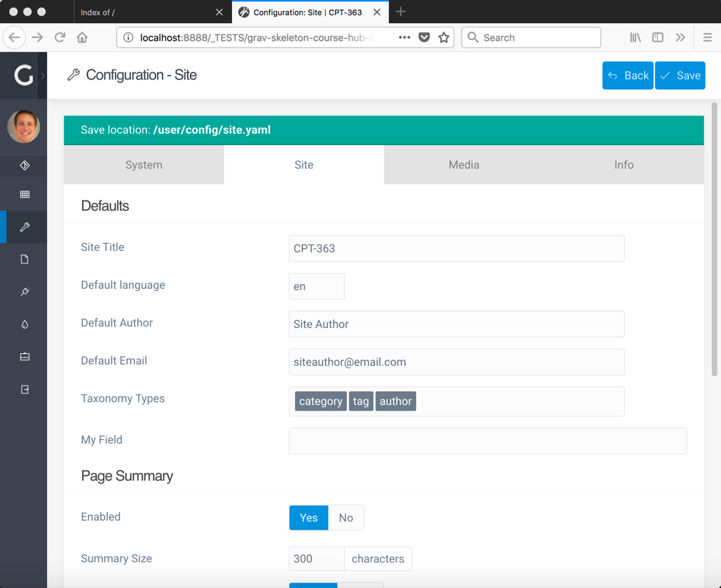The width and height of the screenshot is (721, 588).
Task: Click the page vertical scrollbar
Action: (714, 239)
